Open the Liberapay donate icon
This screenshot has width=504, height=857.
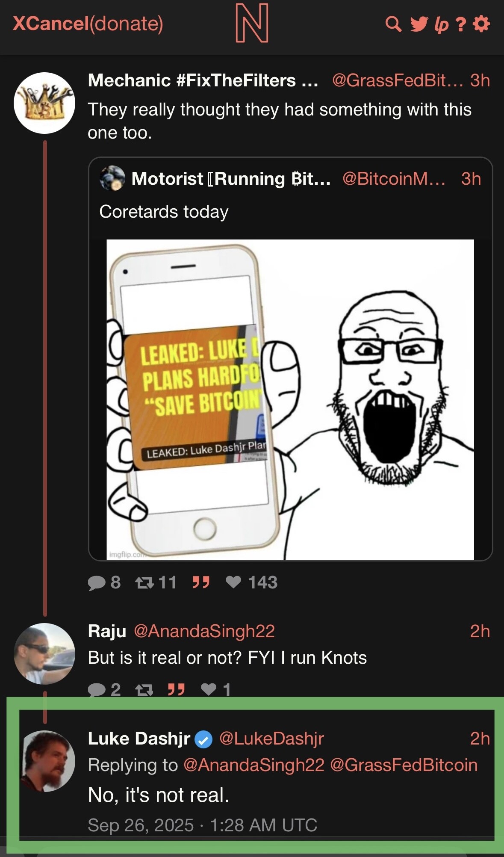pyautogui.click(x=442, y=25)
